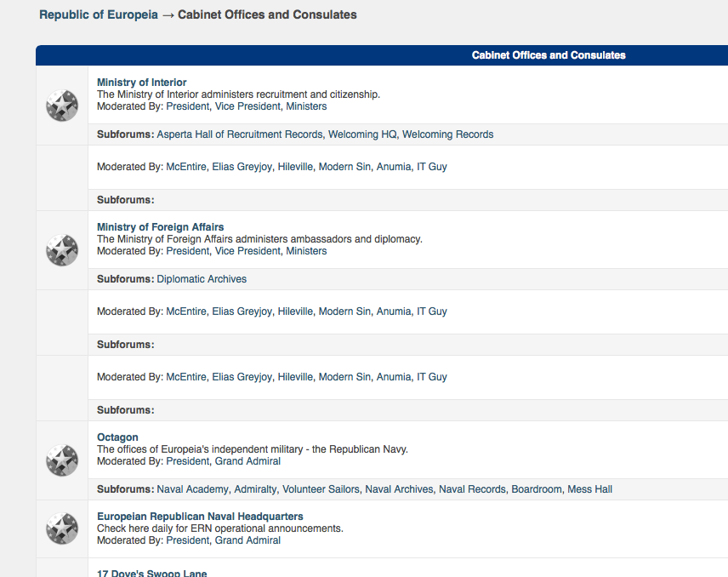The height and width of the screenshot is (577, 728).
Task: Open European Republican Naval Headquarters forum
Action: [200, 517]
